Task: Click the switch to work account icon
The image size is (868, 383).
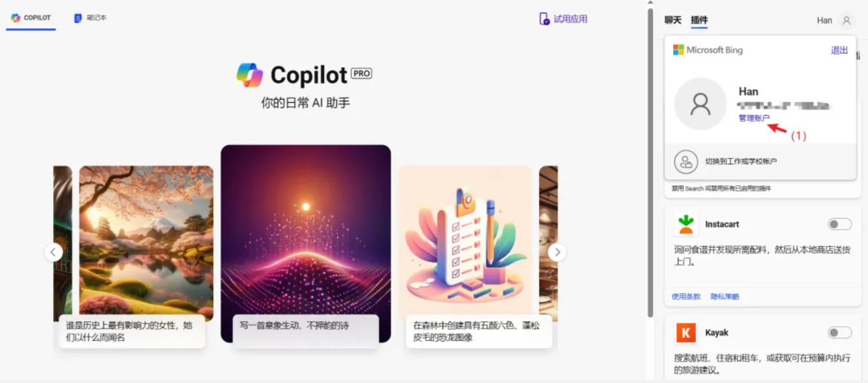Action: pyautogui.click(x=686, y=162)
